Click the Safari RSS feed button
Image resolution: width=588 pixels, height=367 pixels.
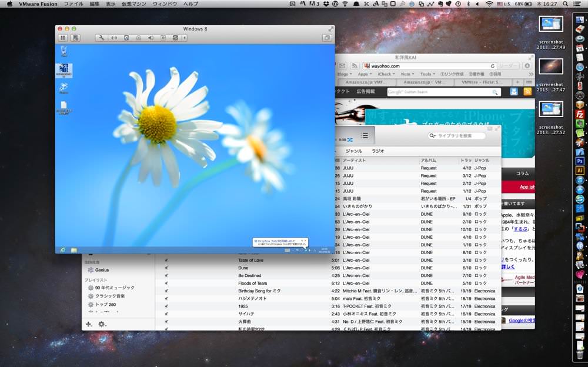pyautogui.click(x=355, y=66)
